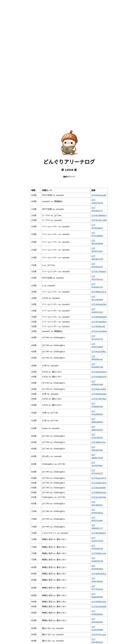Open log link #102cc1b8
Image resolution: width=138 pixels, height=644 pixels.
(x=99, y=220)
